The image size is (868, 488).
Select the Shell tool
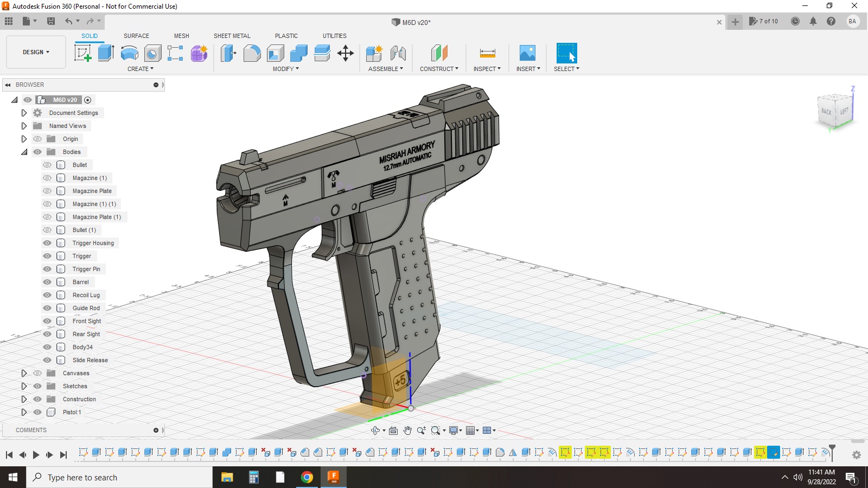(276, 53)
